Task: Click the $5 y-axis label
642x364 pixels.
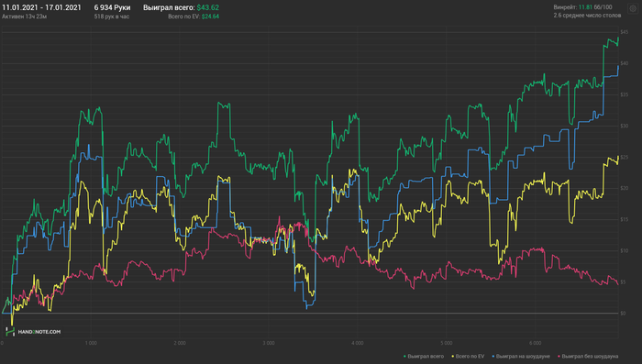Action: click(623, 282)
